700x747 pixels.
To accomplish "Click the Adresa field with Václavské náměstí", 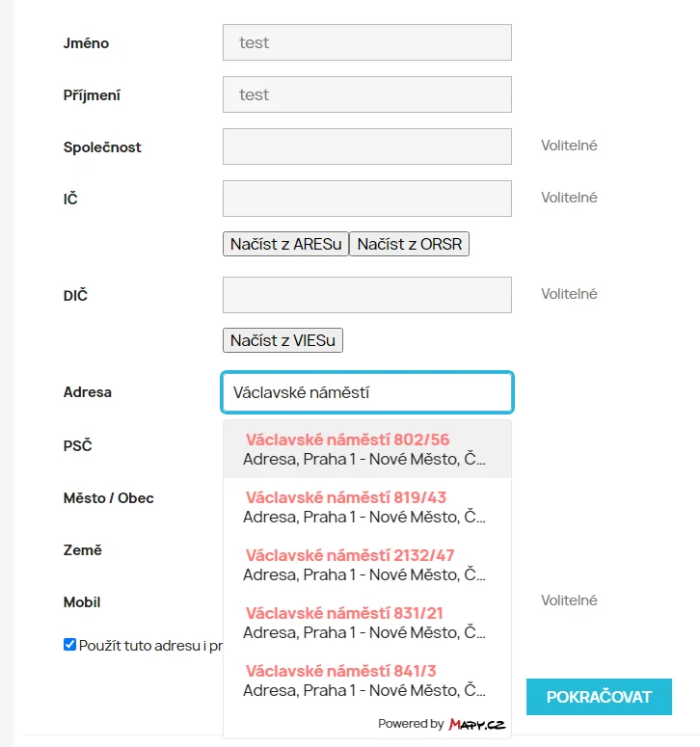I will [x=366, y=392].
